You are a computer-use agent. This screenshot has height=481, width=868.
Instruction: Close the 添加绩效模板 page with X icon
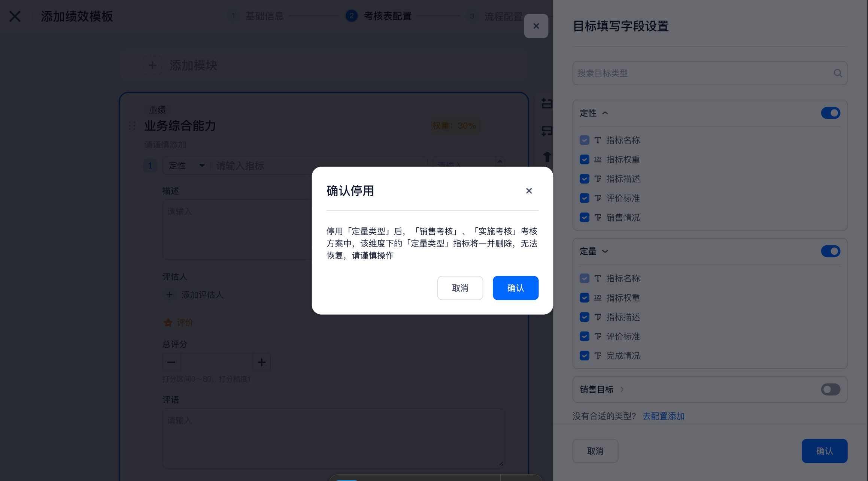pos(15,16)
